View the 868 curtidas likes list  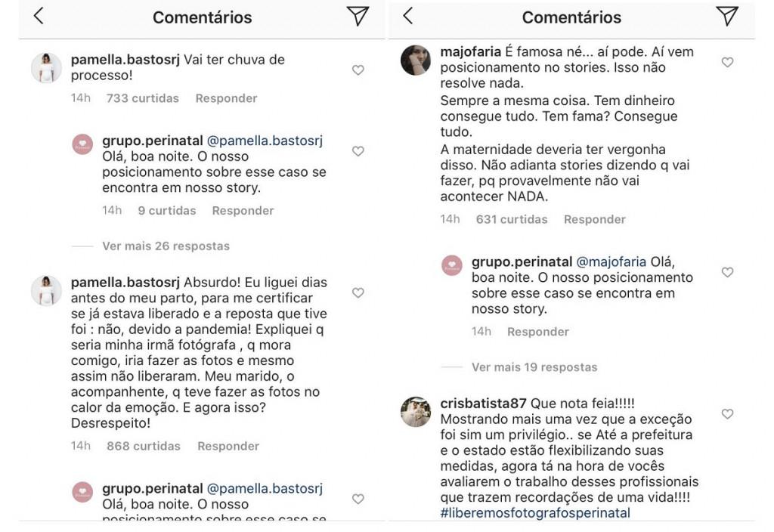click(x=143, y=446)
